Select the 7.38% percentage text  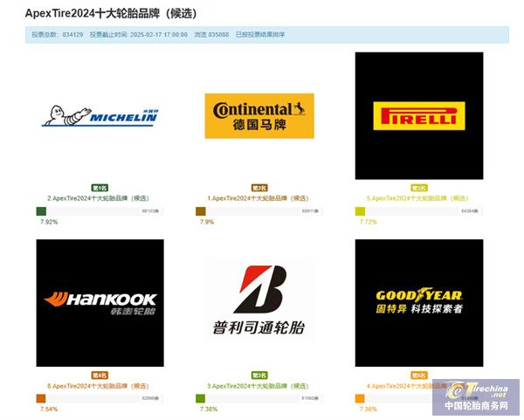click(x=209, y=409)
